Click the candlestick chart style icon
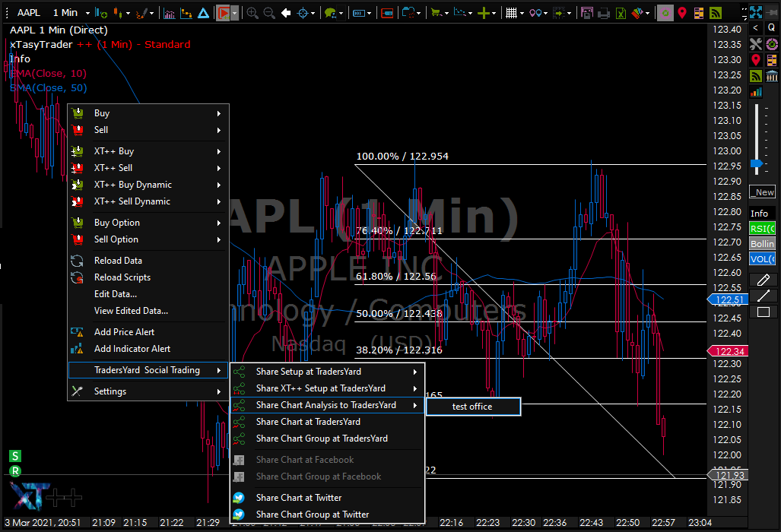The image size is (781, 532). tap(118, 13)
